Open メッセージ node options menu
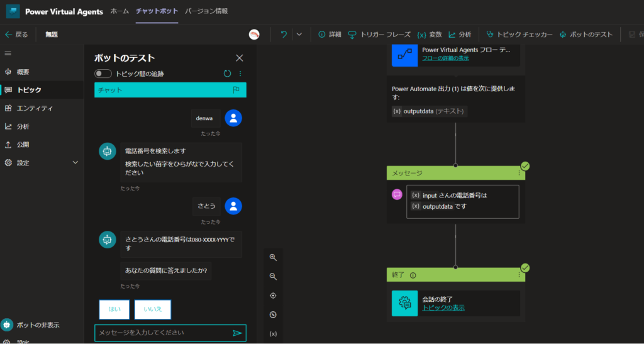This screenshot has height=349, width=644. coord(519,174)
